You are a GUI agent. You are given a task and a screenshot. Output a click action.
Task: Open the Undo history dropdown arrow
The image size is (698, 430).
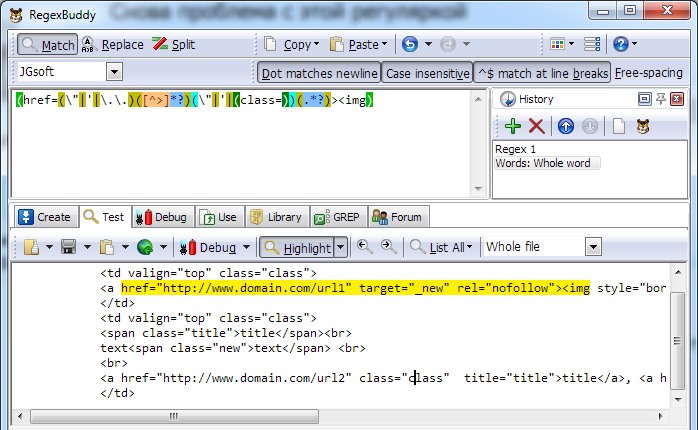tap(428, 44)
